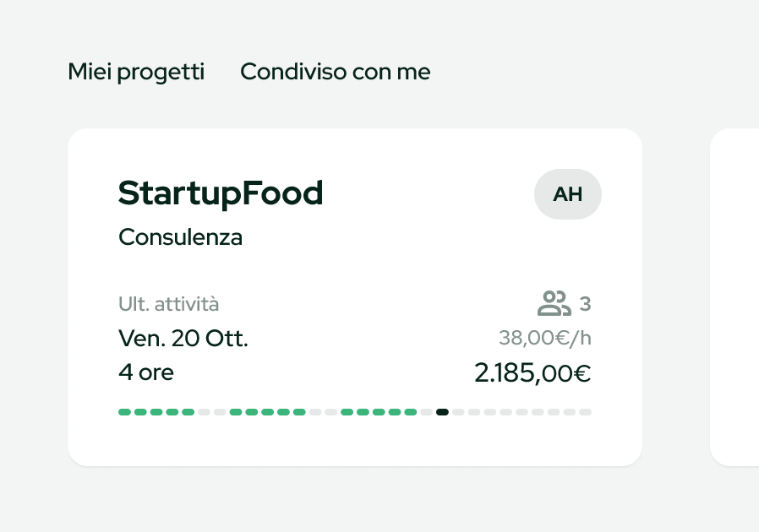The width and height of the screenshot is (759, 532).
Task: Click the gray remaining progress segments
Action: click(x=521, y=412)
